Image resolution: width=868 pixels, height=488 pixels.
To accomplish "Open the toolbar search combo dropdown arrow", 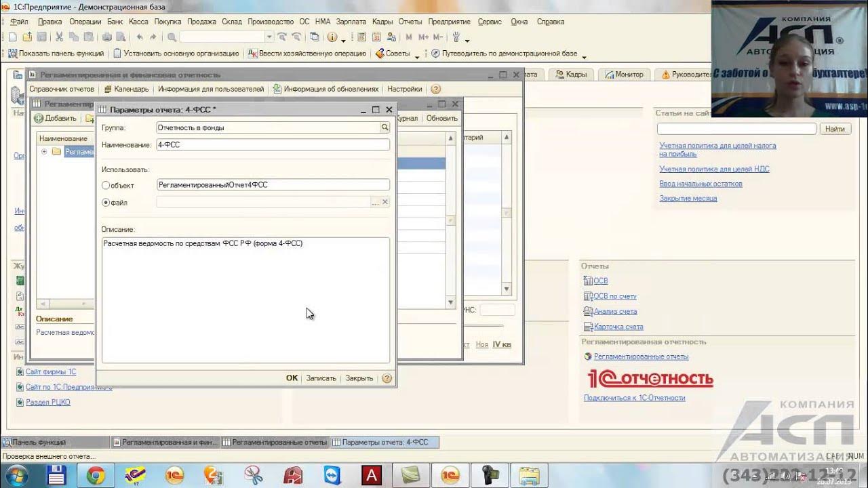I will pos(269,37).
